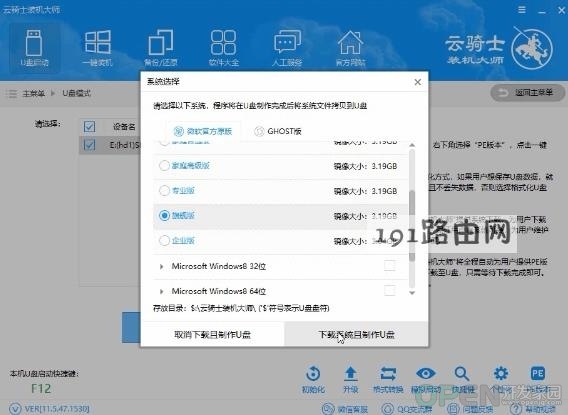Click the 主菜单 breadcrumb link
This screenshot has height=415, width=568.
point(34,94)
